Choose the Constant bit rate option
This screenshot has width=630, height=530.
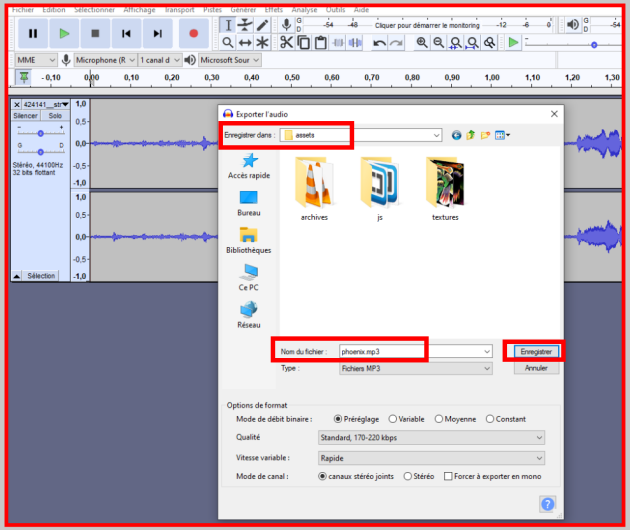[490, 419]
